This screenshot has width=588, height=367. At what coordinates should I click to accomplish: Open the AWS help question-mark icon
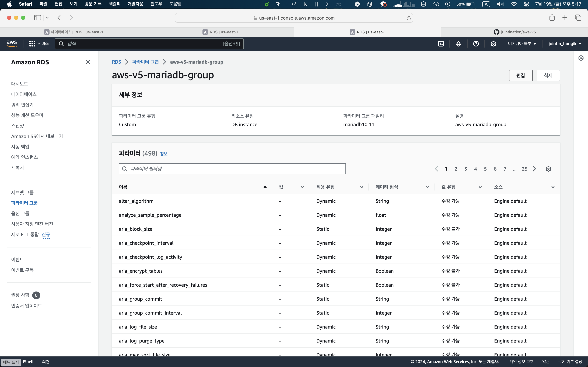pyautogui.click(x=476, y=44)
